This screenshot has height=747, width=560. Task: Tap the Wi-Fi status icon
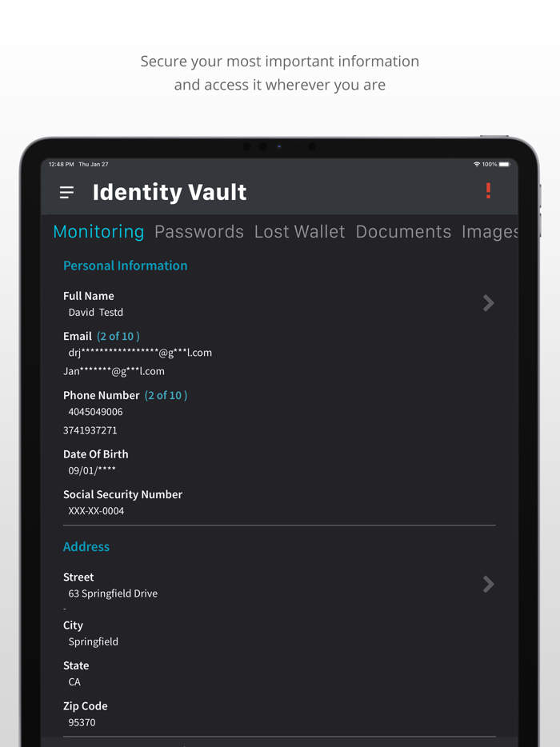pos(477,165)
